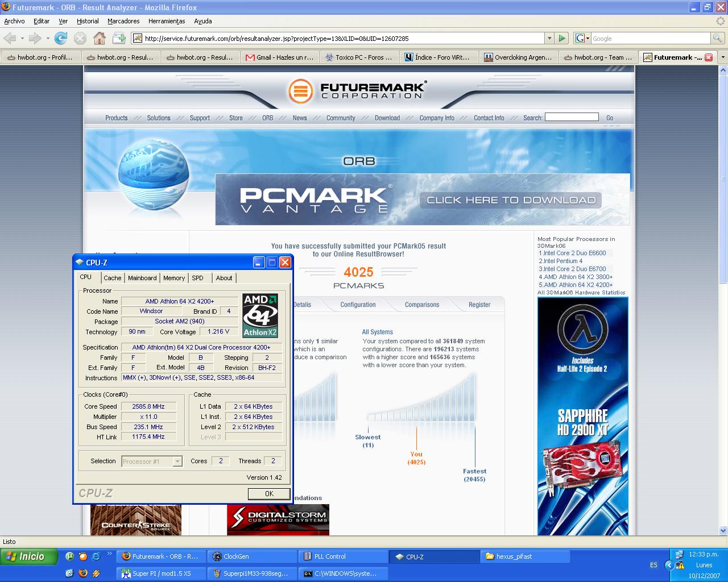Click the Firefox Back arrow button
Viewport: 728px width, 582px height.
click(10, 38)
